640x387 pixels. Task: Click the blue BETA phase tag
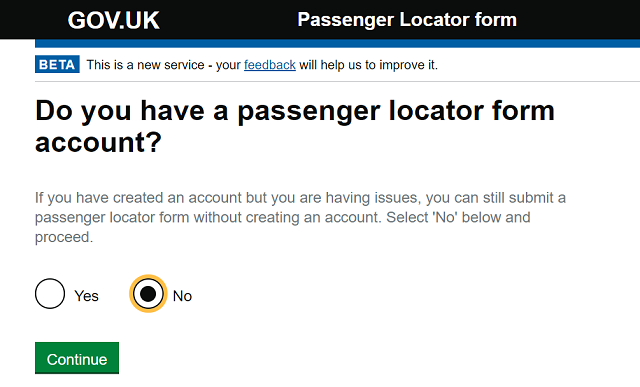click(x=57, y=64)
